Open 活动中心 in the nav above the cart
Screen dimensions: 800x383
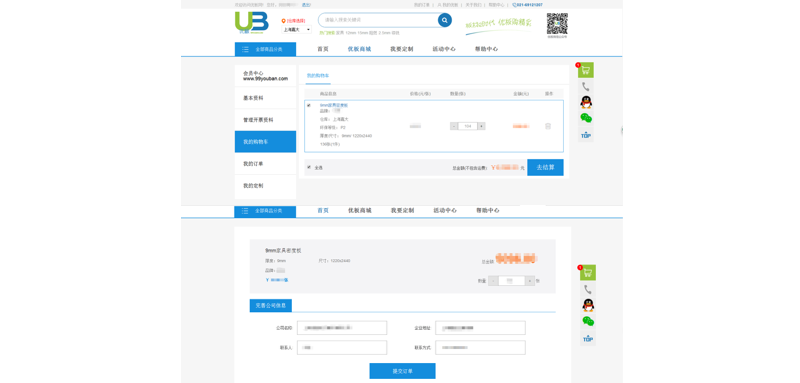coord(444,49)
